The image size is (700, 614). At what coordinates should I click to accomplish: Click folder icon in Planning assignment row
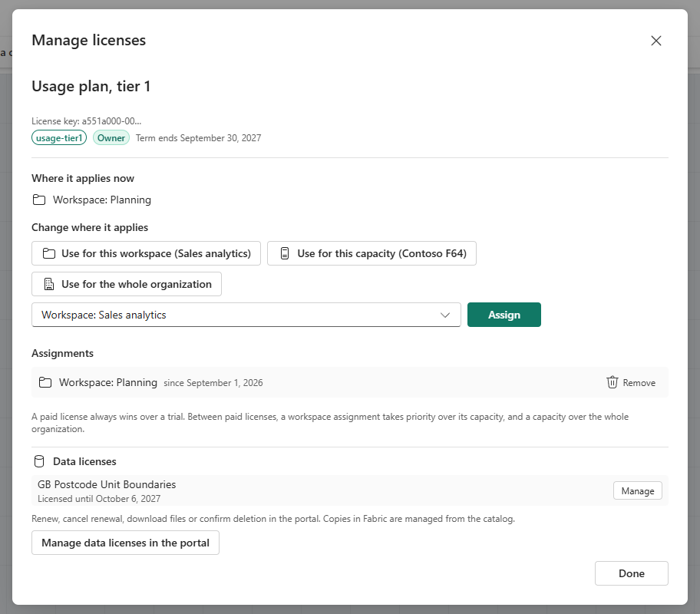[45, 383]
